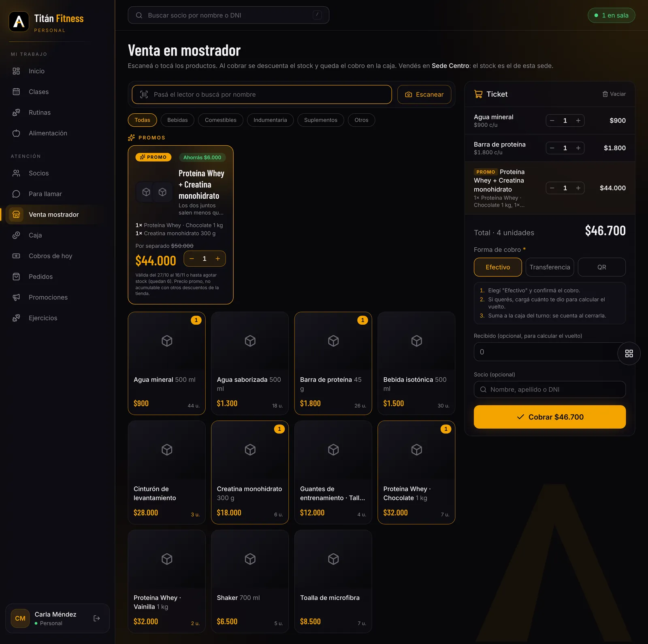
Task: Select Efectivo payment method
Action: (x=498, y=267)
